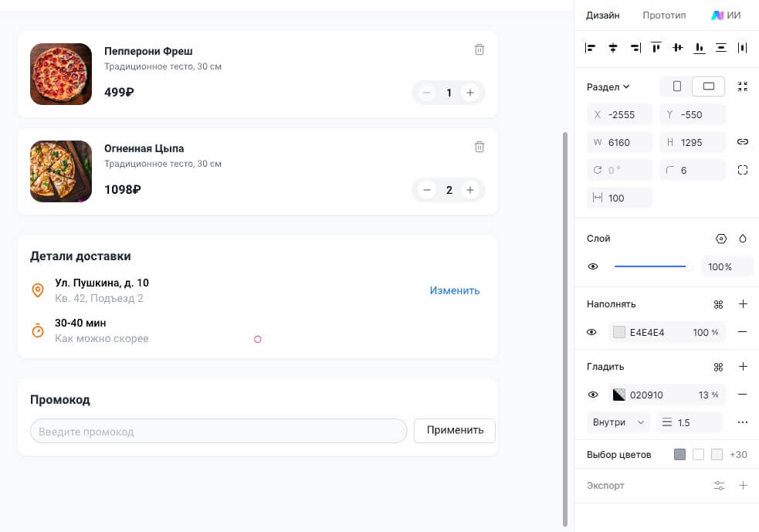
Task: Click the canvas vertical scrollbar
Action: click(565, 329)
